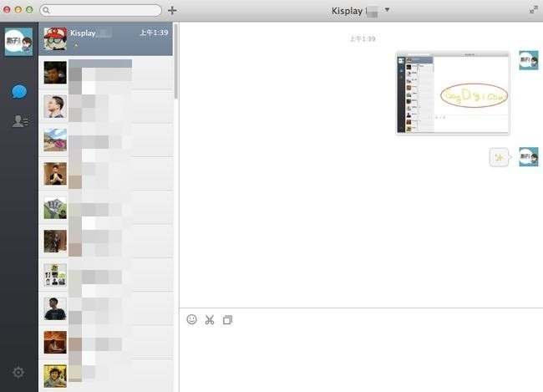Open emoji picker smiley icon
The width and height of the screenshot is (543, 392).
[x=191, y=319]
